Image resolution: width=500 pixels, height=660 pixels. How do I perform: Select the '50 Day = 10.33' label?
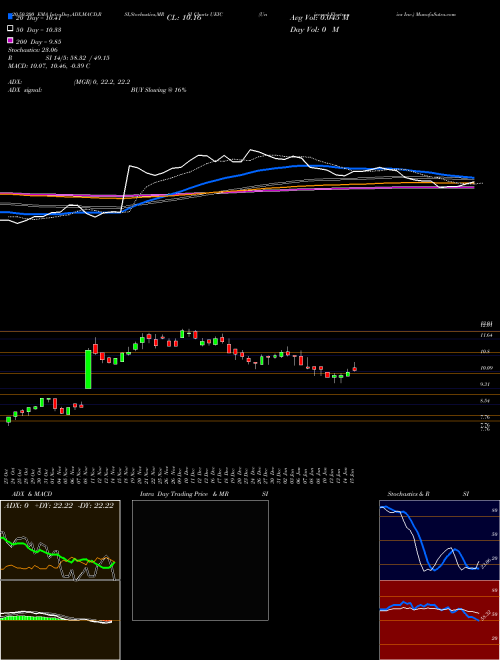point(39,30)
